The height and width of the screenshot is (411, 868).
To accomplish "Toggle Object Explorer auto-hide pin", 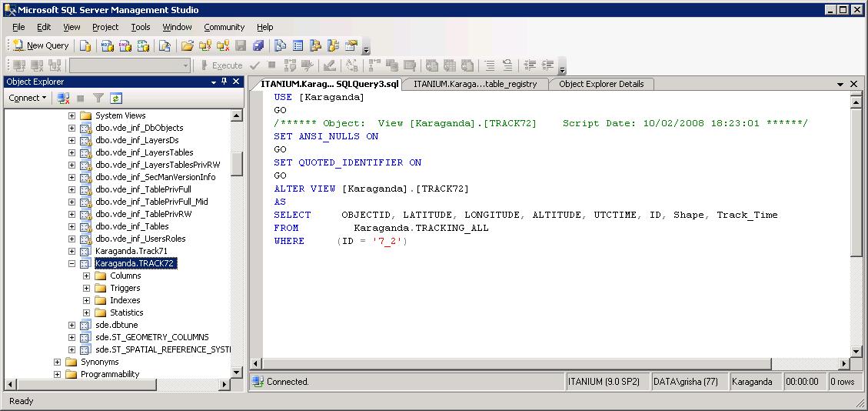I will (x=224, y=82).
